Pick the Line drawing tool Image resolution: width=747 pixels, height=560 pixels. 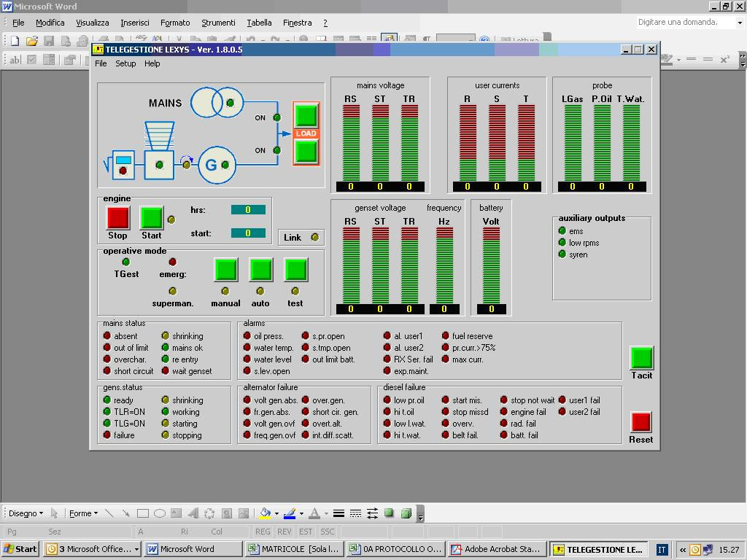pos(109,513)
